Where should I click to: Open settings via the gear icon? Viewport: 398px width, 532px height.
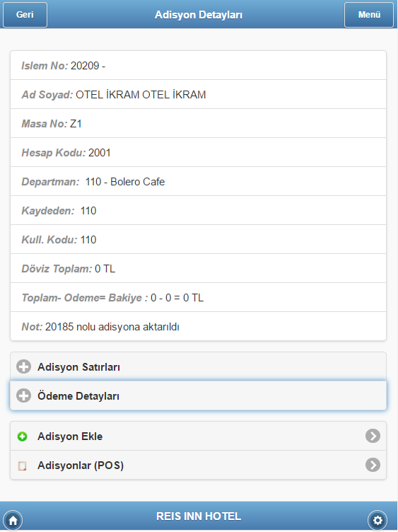[x=377, y=520]
